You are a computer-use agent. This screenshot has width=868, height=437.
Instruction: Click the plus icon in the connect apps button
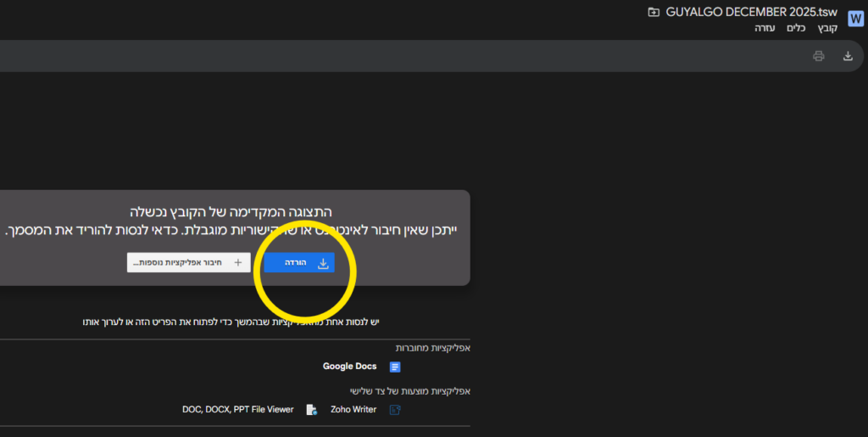[238, 263]
